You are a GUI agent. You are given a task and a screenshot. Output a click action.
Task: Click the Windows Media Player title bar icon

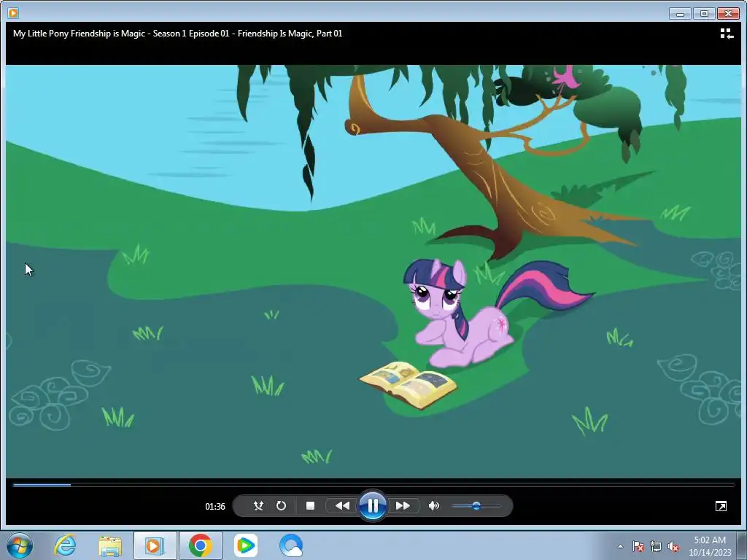tap(13, 13)
